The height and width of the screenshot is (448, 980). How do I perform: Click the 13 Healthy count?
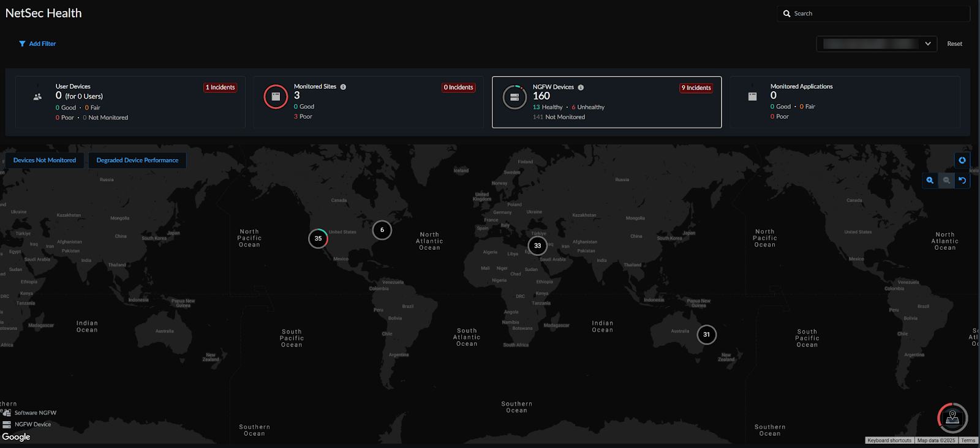(x=548, y=107)
